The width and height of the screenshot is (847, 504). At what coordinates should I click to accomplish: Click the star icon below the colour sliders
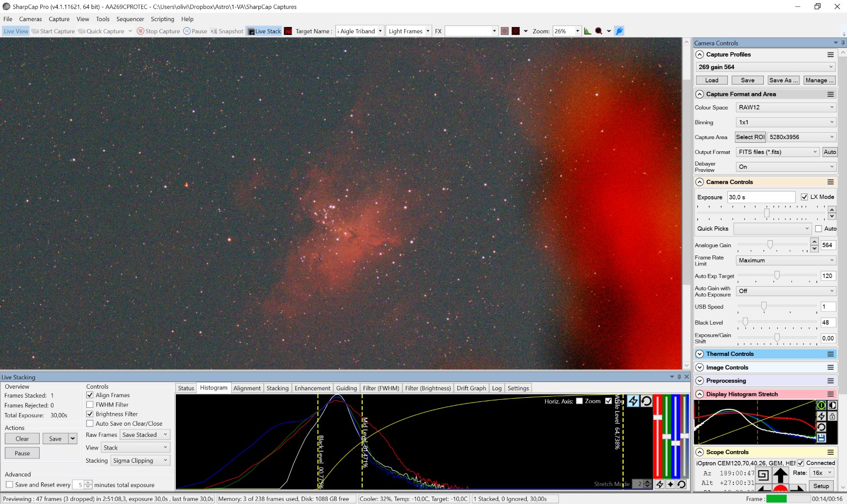coord(670,484)
